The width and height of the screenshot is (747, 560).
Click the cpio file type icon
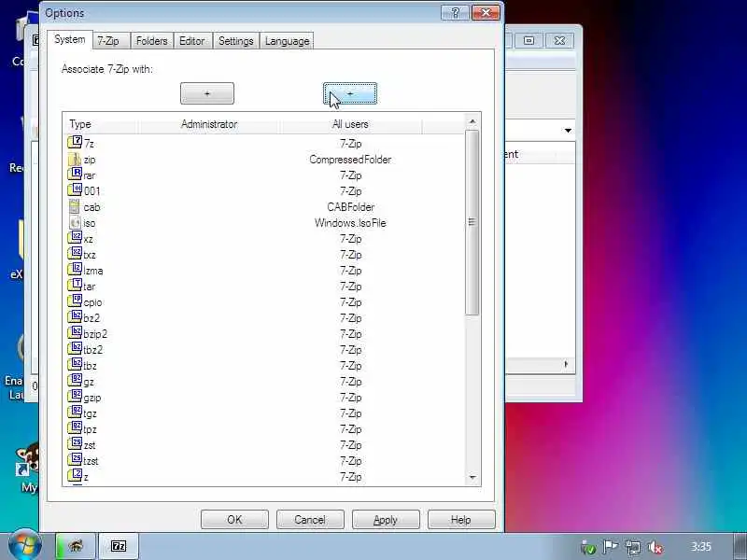click(75, 301)
